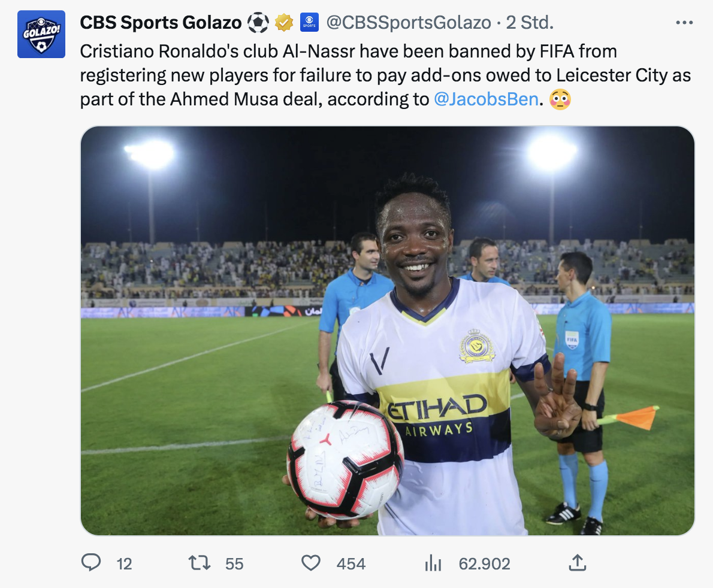Enlarge the Ahmed Musa photo
Screen dimensions: 713x588
[387, 331]
